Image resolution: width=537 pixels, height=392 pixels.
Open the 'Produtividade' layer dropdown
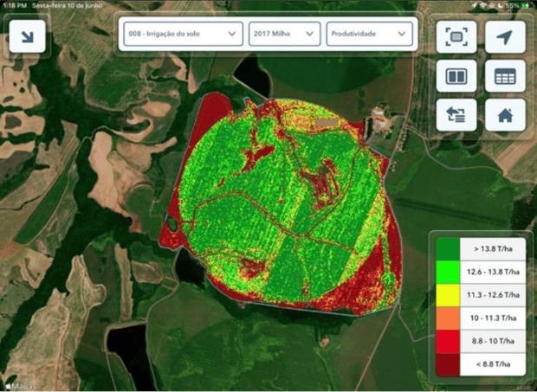pyautogui.click(x=368, y=34)
